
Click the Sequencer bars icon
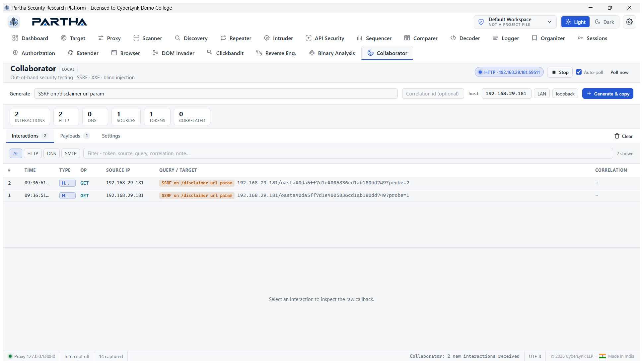pos(360,38)
